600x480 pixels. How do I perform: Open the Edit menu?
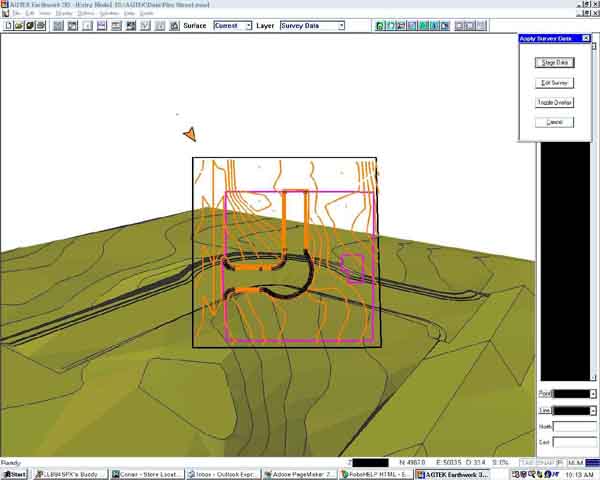coord(32,12)
